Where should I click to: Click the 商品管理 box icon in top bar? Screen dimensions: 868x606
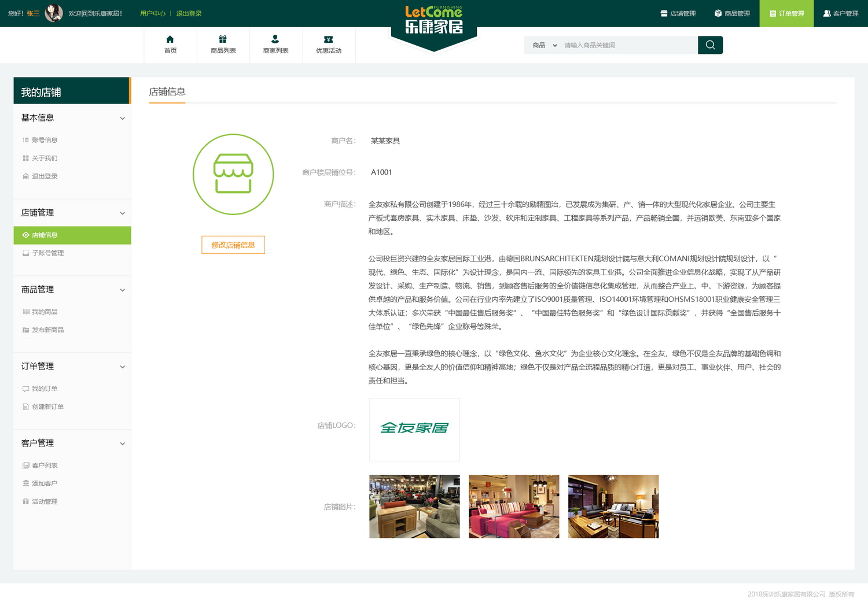coord(718,13)
